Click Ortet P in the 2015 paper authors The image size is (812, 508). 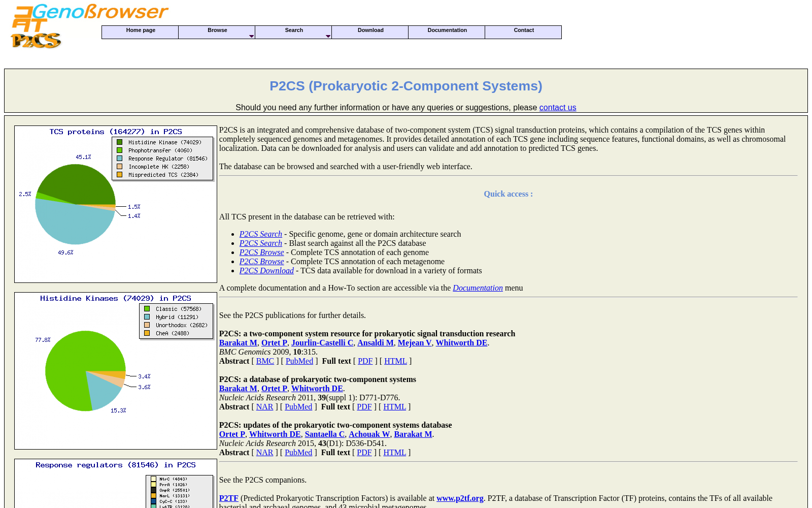(x=232, y=434)
